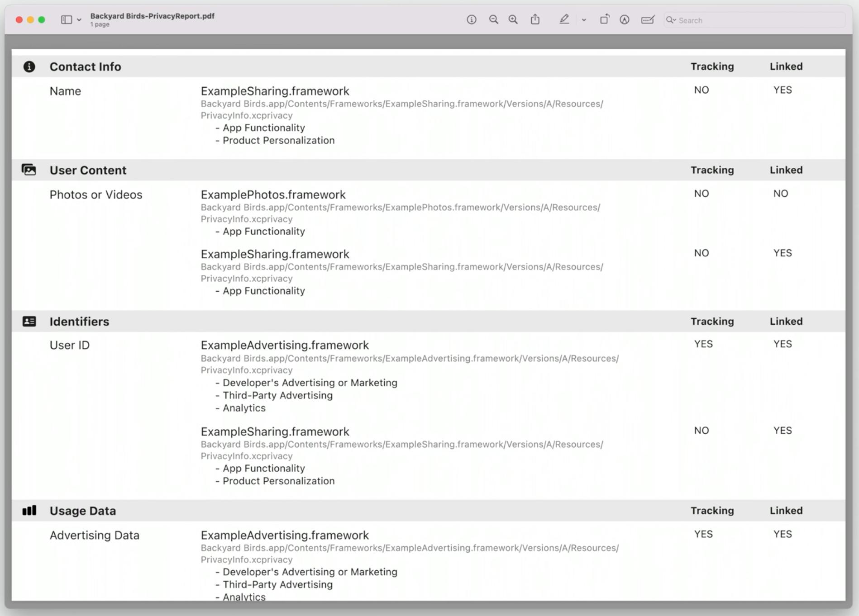Click the Contact Info section info icon

point(29,66)
